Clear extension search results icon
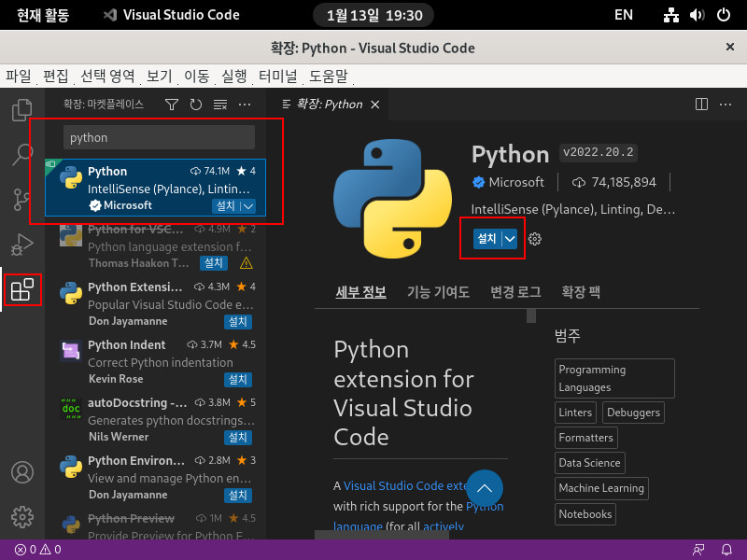 (x=220, y=105)
